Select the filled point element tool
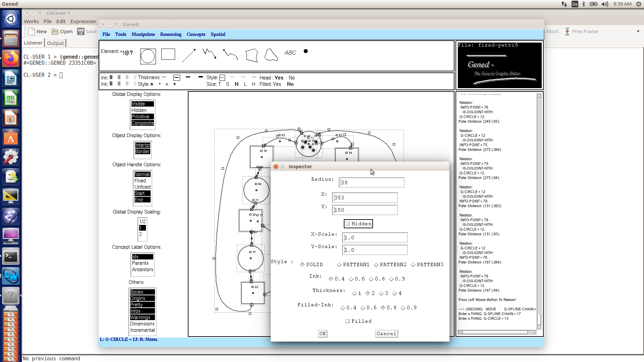The width and height of the screenshot is (644, 362). 306,51
